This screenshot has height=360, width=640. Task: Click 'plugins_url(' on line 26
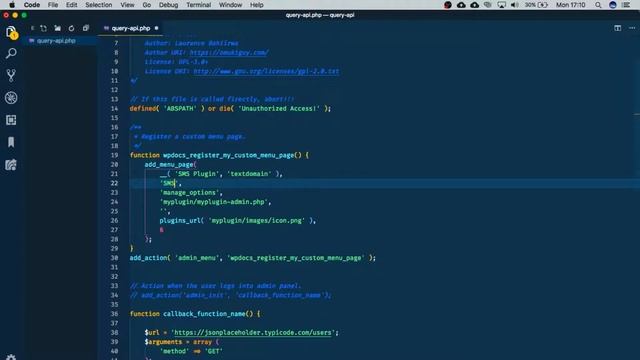[x=182, y=220]
